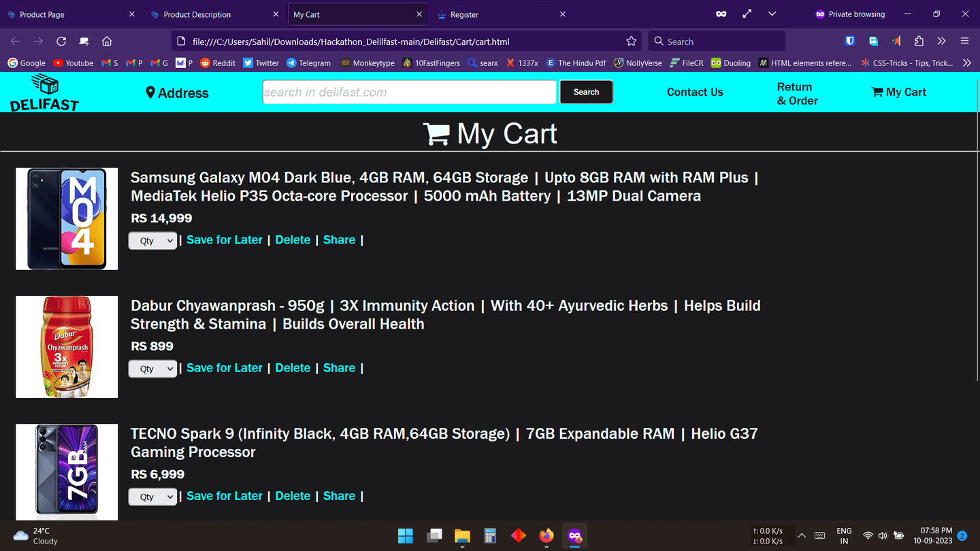The height and width of the screenshot is (551, 980).
Task: Open the notification center badge
Action: point(962,536)
